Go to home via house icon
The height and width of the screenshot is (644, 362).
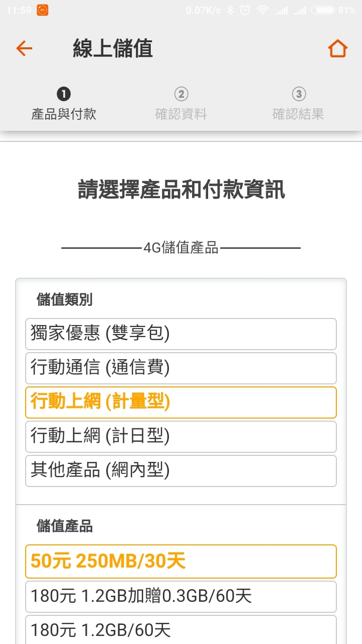click(338, 48)
